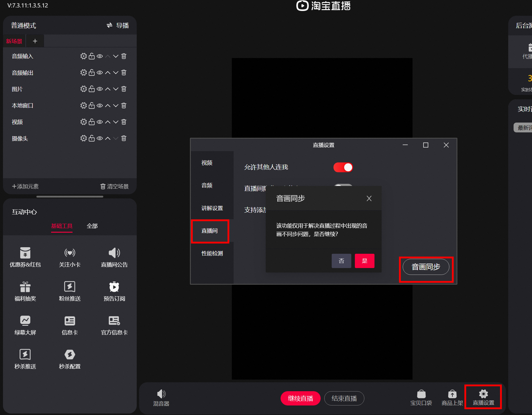Move 本地窗口 element down
532x415 pixels.
[x=116, y=106]
